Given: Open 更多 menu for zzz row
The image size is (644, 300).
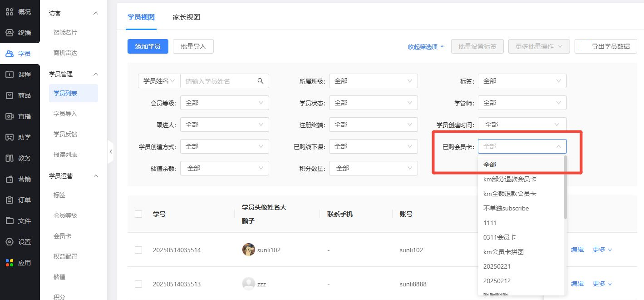Looking at the screenshot, I should (x=602, y=284).
